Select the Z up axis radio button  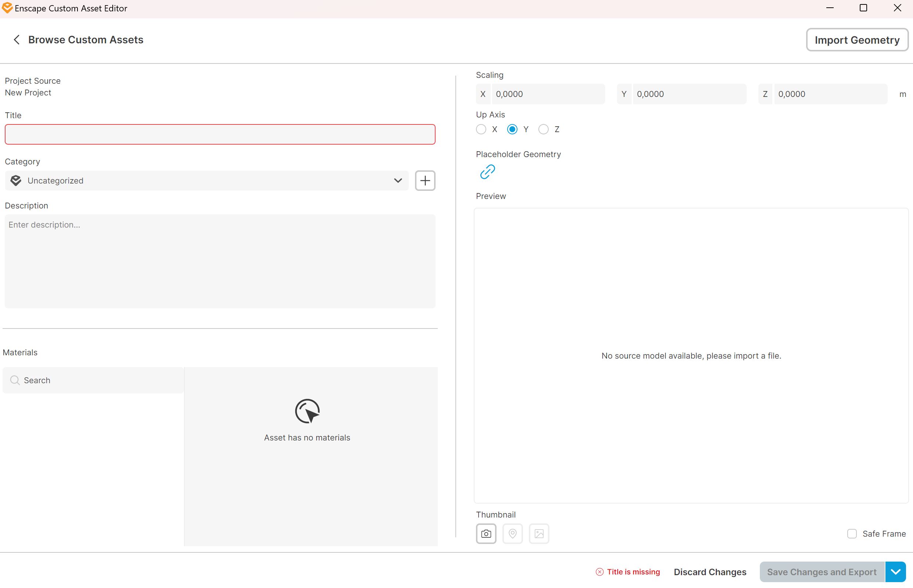point(543,130)
